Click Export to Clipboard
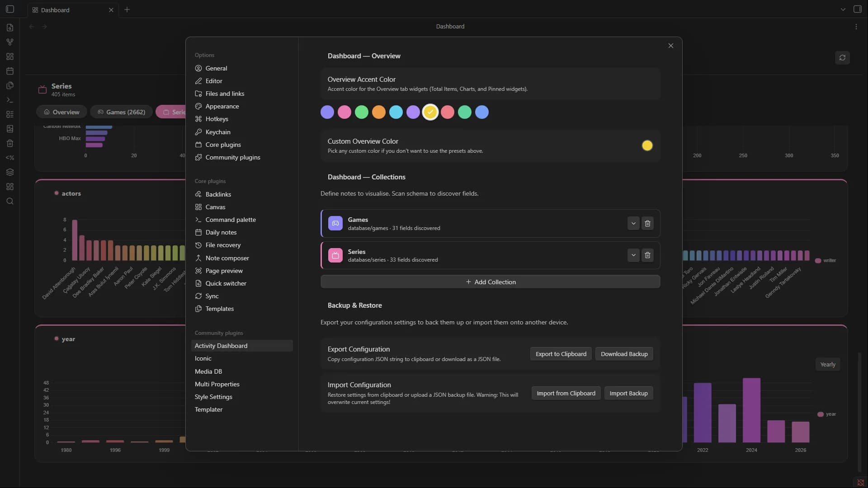This screenshot has height=488, width=868. [x=561, y=354]
